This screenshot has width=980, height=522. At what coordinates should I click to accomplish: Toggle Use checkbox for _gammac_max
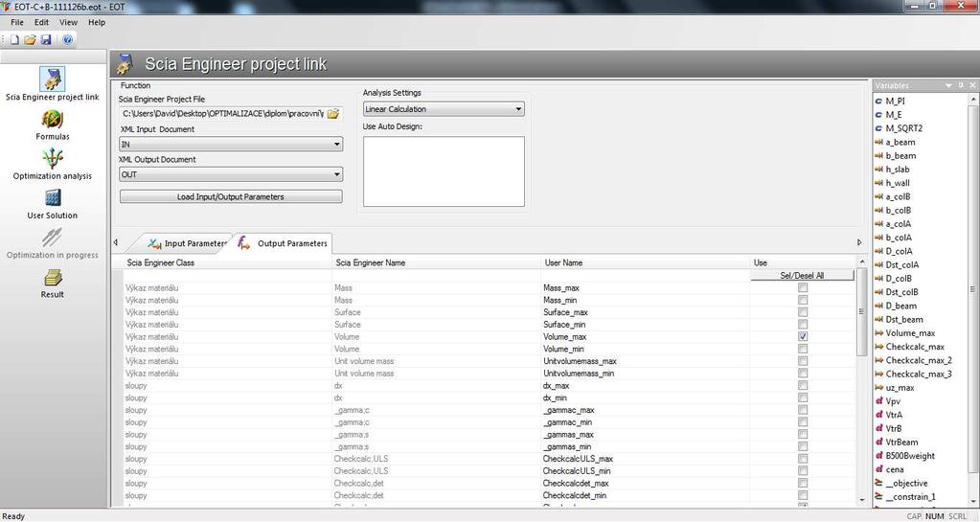(x=803, y=410)
